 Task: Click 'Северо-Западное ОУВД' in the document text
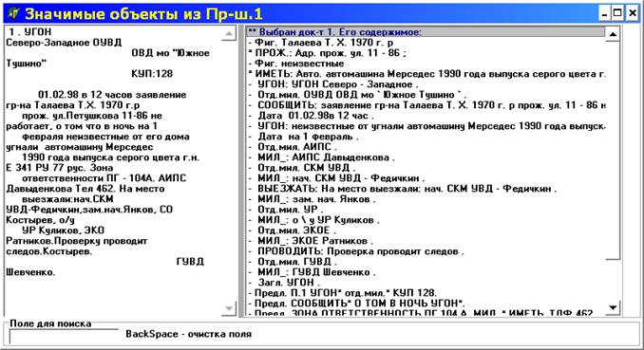click(64, 43)
